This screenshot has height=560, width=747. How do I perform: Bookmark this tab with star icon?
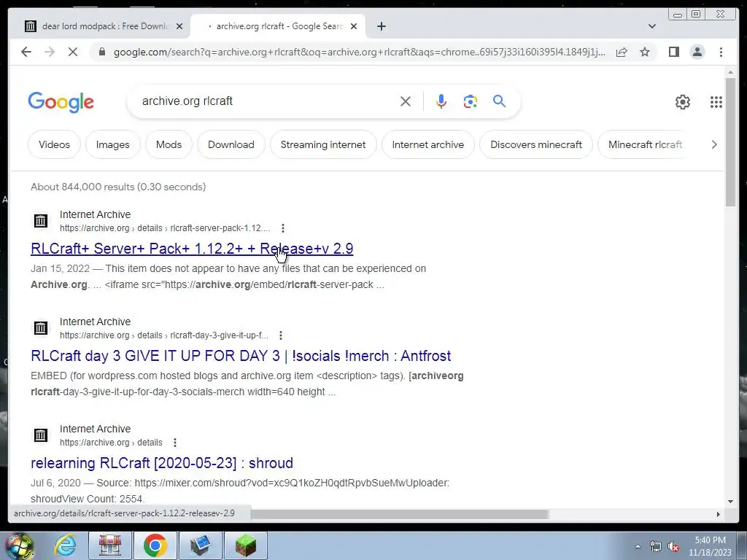(645, 52)
